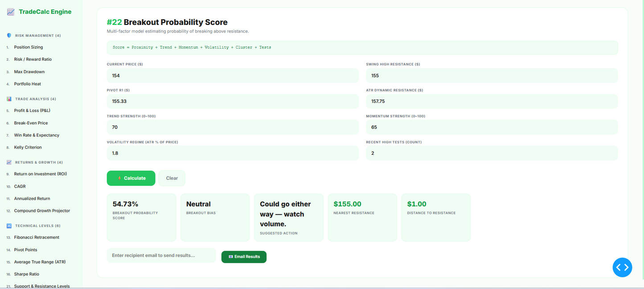Open Return on Investment (ROI) calculator
644x289 pixels.
pyautogui.click(x=41, y=174)
